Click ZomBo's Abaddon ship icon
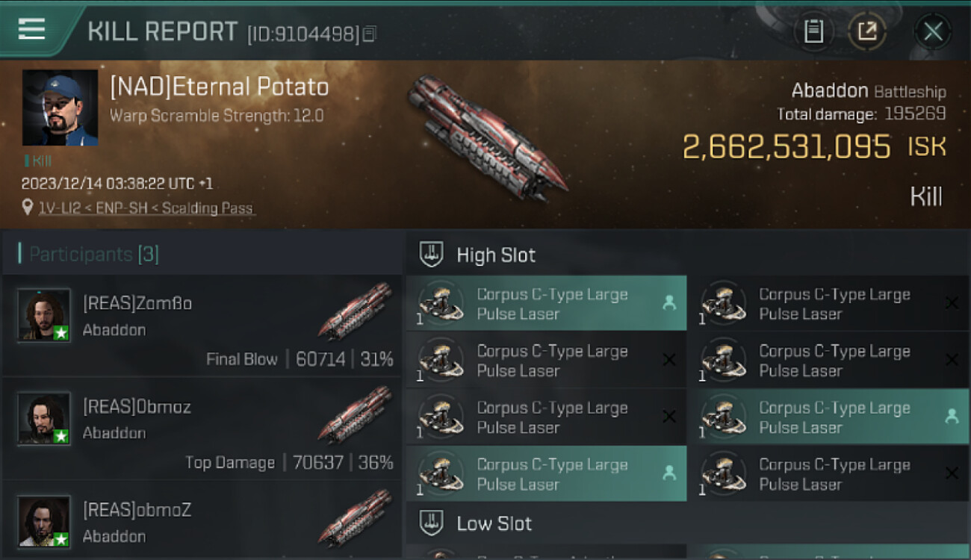The height and width of the screenshot is (560, 971). pyautogui.click(x=356, y=309)
